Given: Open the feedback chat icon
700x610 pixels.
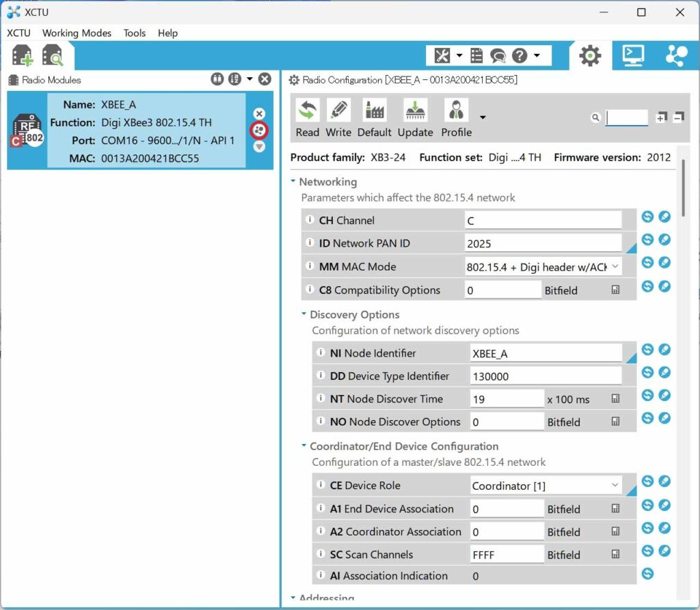Looking at the screenshot, I should (498, 56).
